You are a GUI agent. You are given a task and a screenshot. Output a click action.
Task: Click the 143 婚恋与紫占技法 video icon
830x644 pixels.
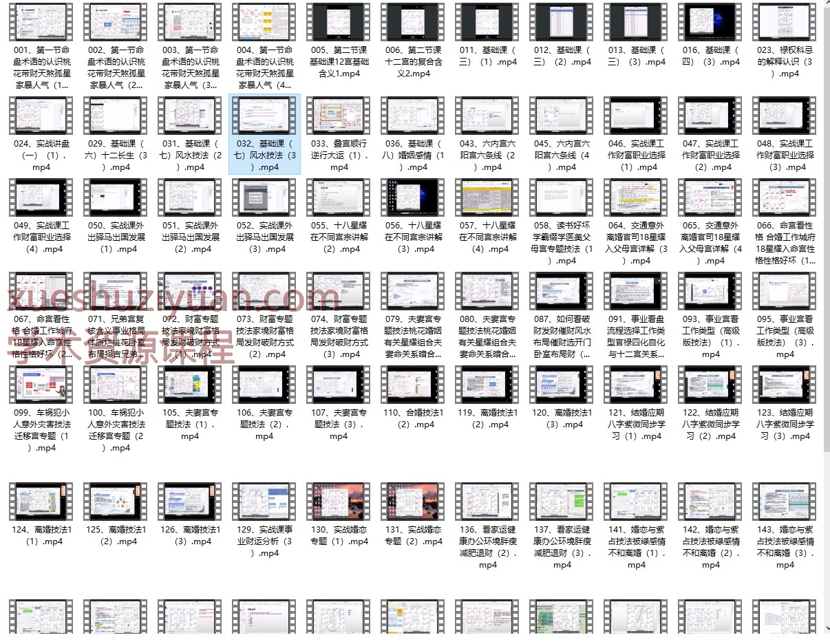pyautogui.click(x=785, y=502)
